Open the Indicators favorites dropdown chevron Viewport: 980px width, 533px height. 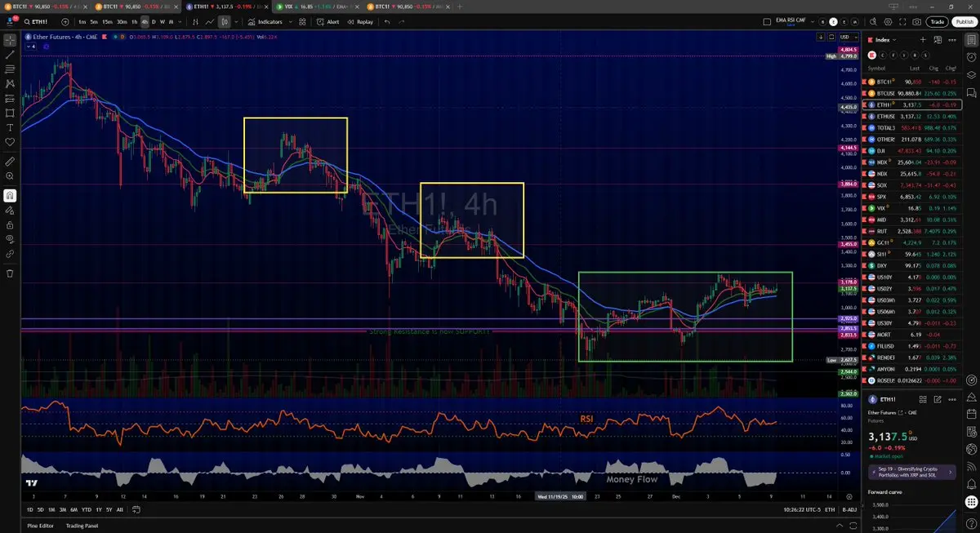290,22
